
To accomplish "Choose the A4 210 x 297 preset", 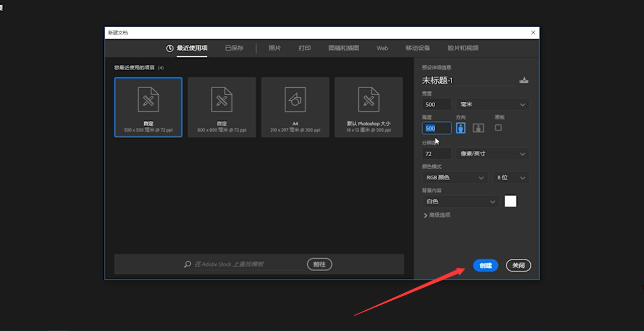I will 295,107.
